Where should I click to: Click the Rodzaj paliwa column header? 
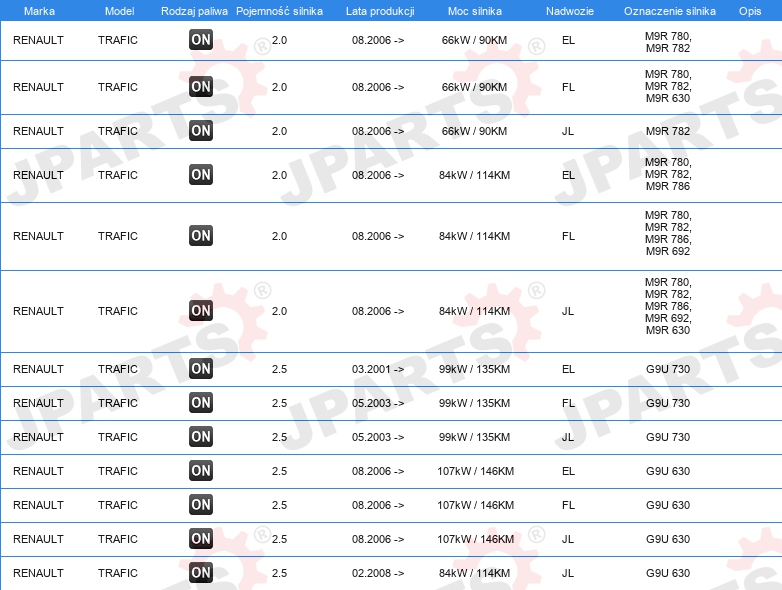coord(194,11)
